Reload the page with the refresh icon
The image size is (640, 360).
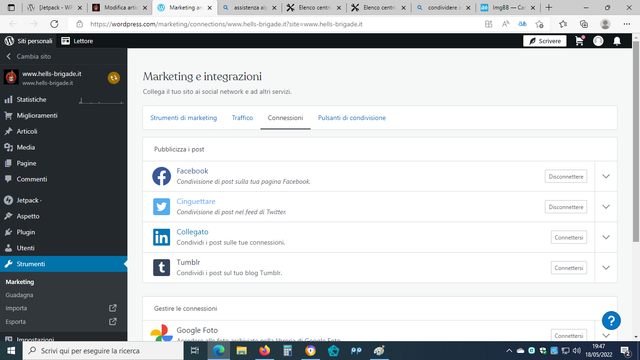pyautogui.click(x=54, y=24)
